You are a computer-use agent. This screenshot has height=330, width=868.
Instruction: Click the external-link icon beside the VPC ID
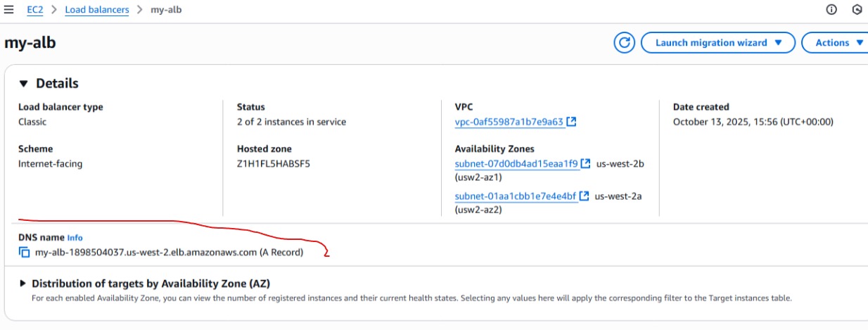[572, 122]
